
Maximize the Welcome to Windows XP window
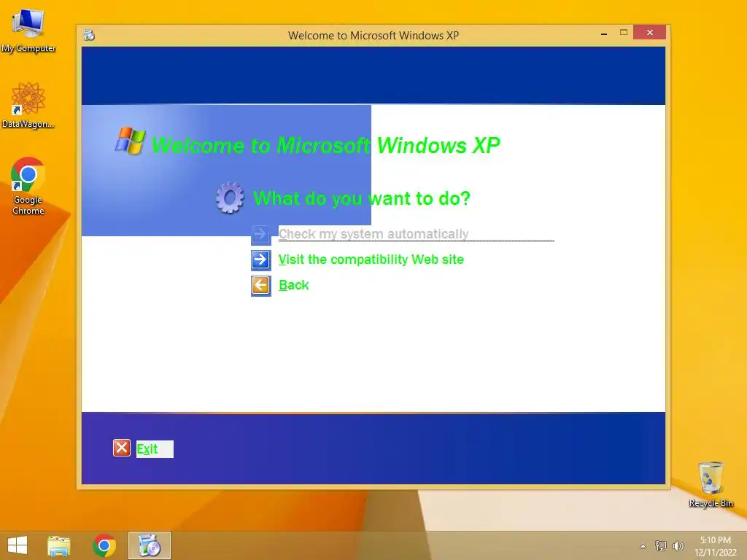623,32
